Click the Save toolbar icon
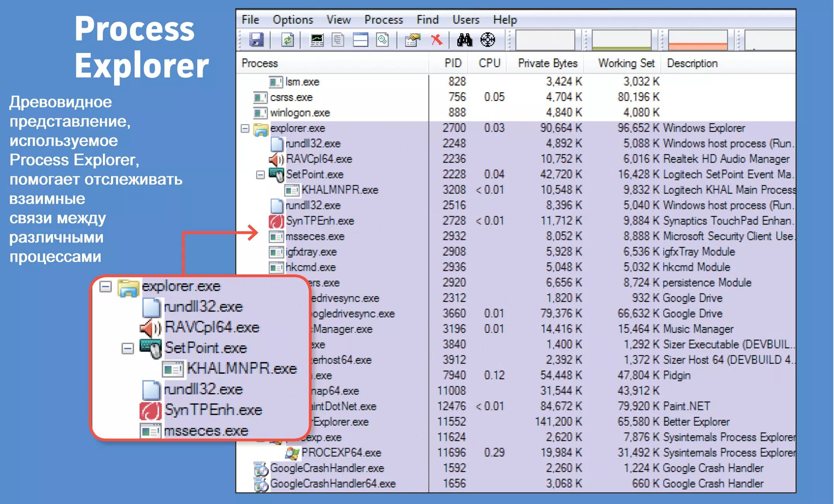Image resolution: width=834 pixels, height=504 pixels. pyautogui.click(x=256, y=39)
